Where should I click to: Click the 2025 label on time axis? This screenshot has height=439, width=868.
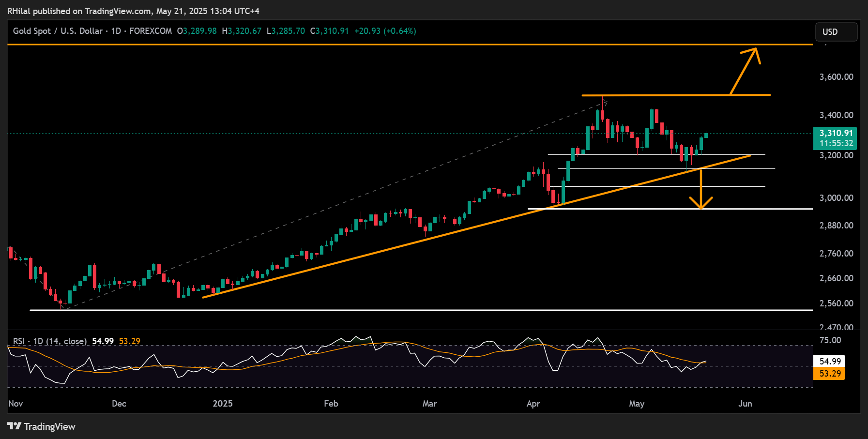223,404
